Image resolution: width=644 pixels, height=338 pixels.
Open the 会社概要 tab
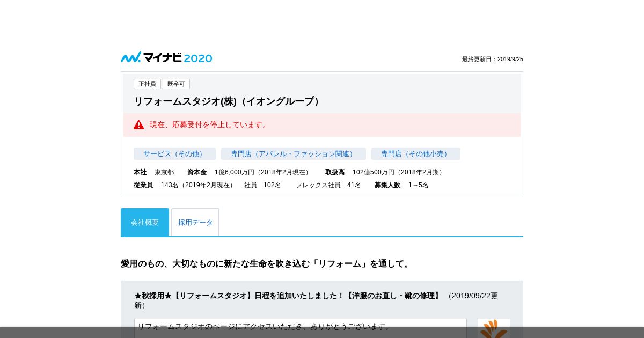145,222
